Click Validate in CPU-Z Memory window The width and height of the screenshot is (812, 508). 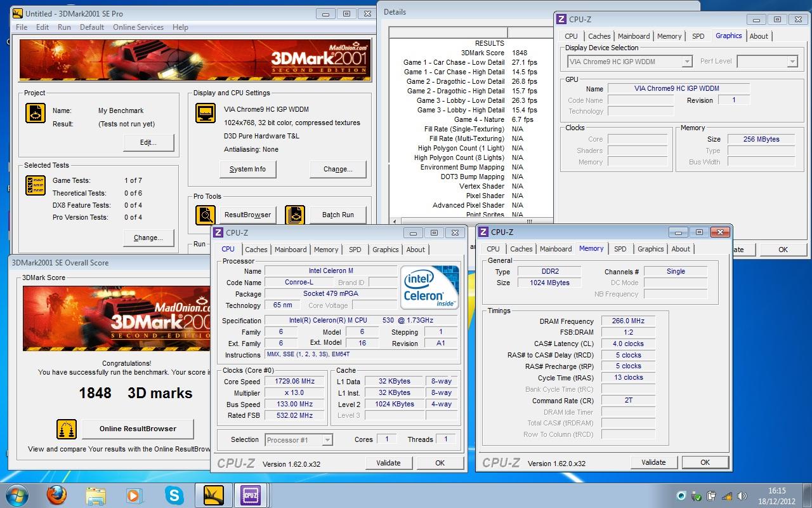pyautogui.click(x=653, y=462)
